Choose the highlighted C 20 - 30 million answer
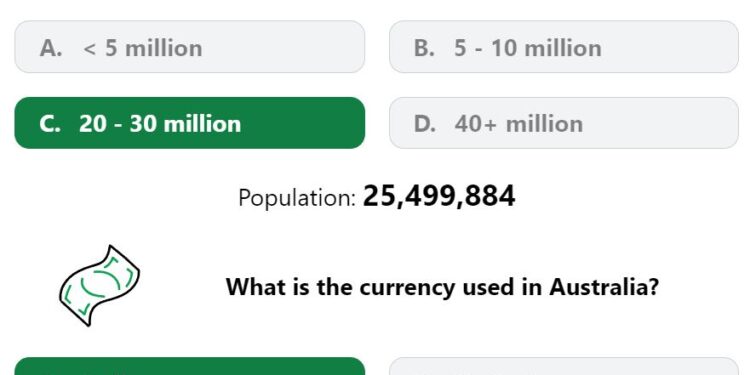This screenshot has height=375, width=750. [x=190, y=123]
